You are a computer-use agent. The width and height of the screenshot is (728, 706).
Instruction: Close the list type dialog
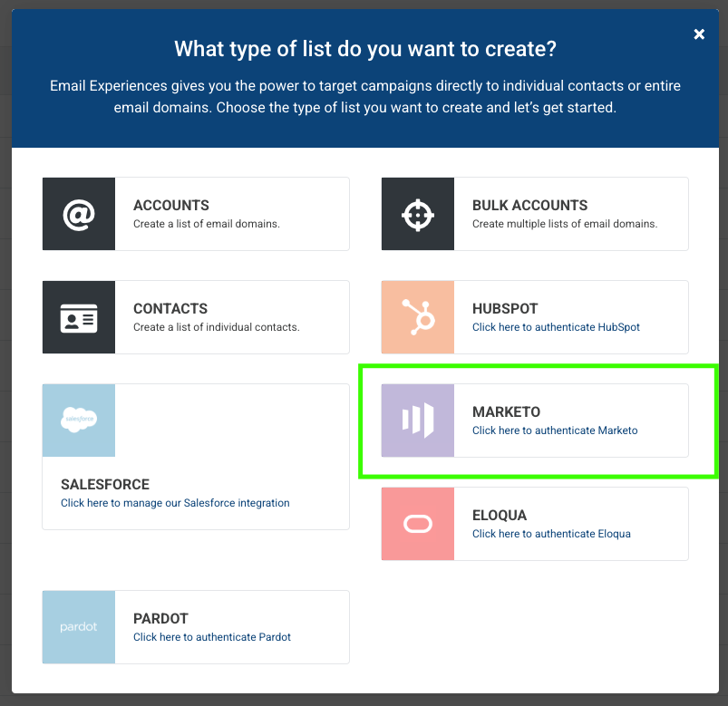tap(699, 34)
